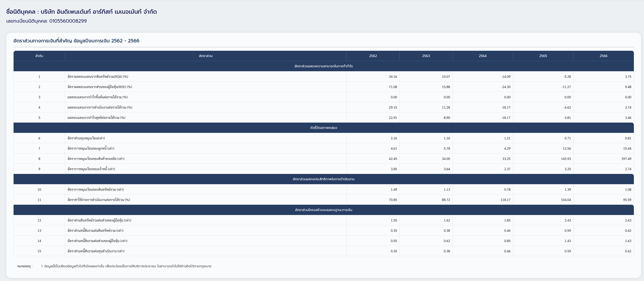Screen dimensions: 644x281
Task: Click ROA value -5.28 for 2565
Action: (x=567, y=77)
